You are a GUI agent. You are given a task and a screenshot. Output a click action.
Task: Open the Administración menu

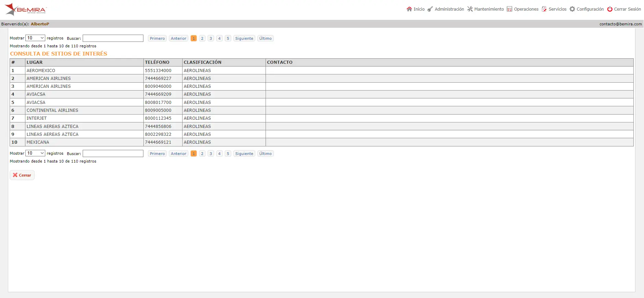[449, 9]
